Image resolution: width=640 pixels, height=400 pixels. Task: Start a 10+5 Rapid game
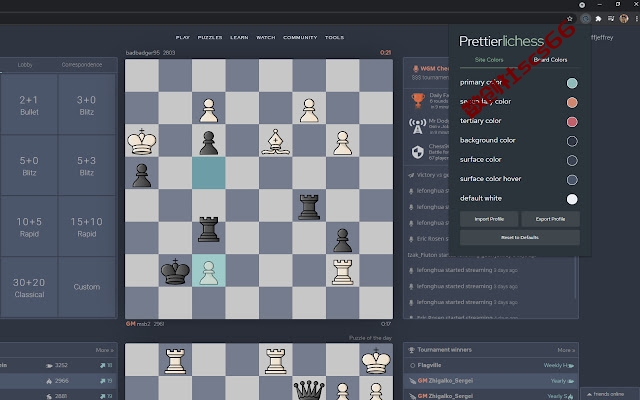29,226
